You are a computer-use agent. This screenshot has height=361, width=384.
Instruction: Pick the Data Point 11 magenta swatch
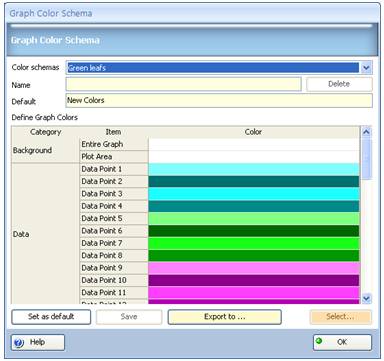click(x=254, y=292)
